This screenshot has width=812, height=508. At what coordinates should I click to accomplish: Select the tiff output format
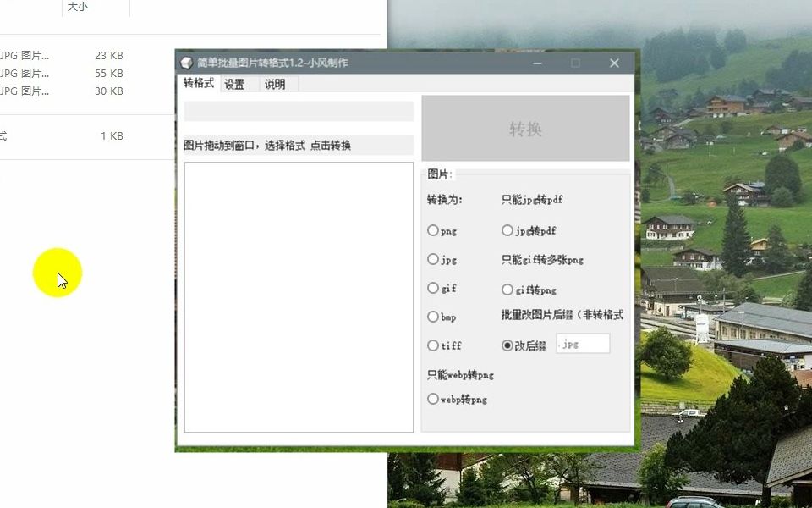[434, 345]
